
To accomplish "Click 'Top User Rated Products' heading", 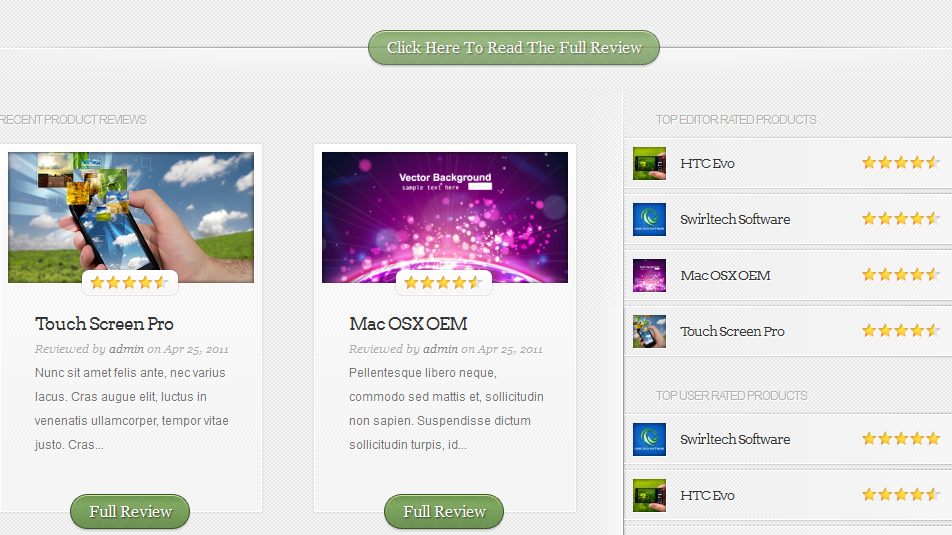I will (x=732, y=395).
